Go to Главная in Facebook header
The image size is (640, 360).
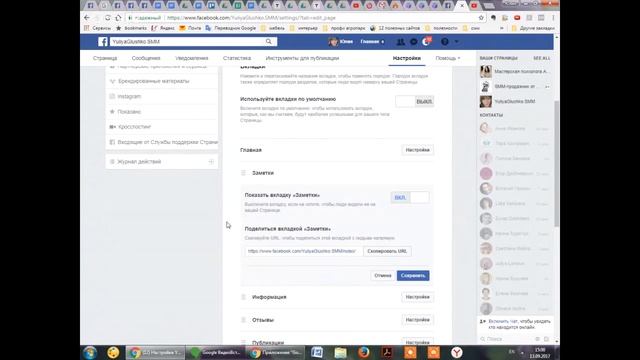pyautogui.click(x=371, y=42)
